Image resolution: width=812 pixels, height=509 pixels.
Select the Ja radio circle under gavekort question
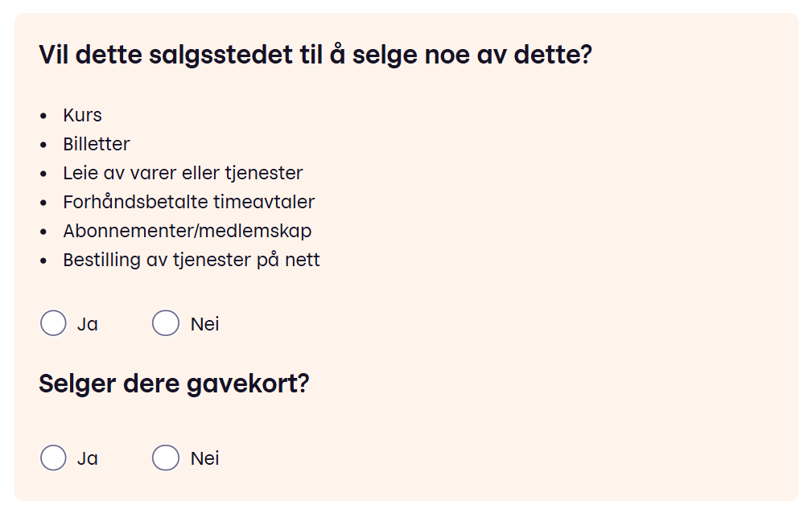pos(53,458)
